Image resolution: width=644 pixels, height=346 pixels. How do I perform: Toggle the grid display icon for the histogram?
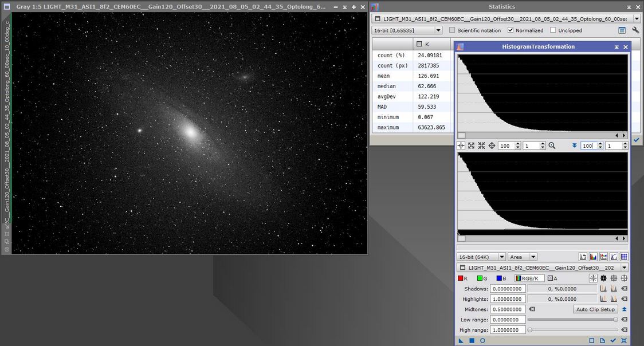click(624, 257)
